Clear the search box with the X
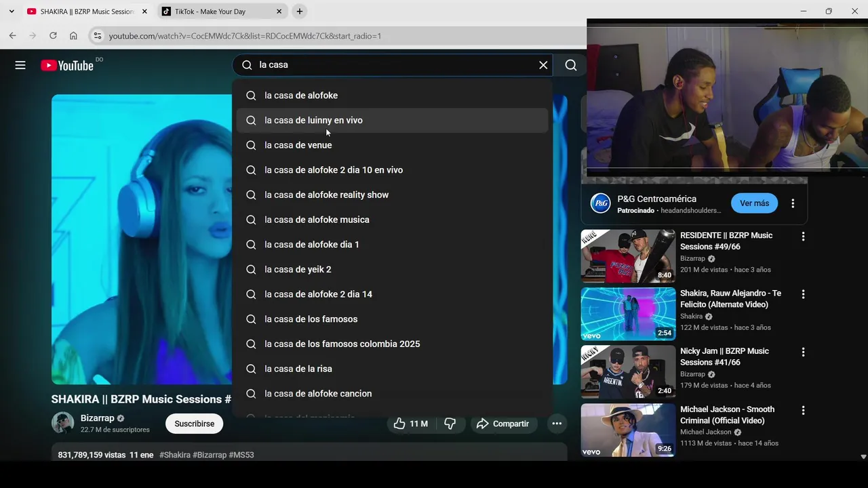The width and height of the screenshot is (868, 488). pos(543,65)
